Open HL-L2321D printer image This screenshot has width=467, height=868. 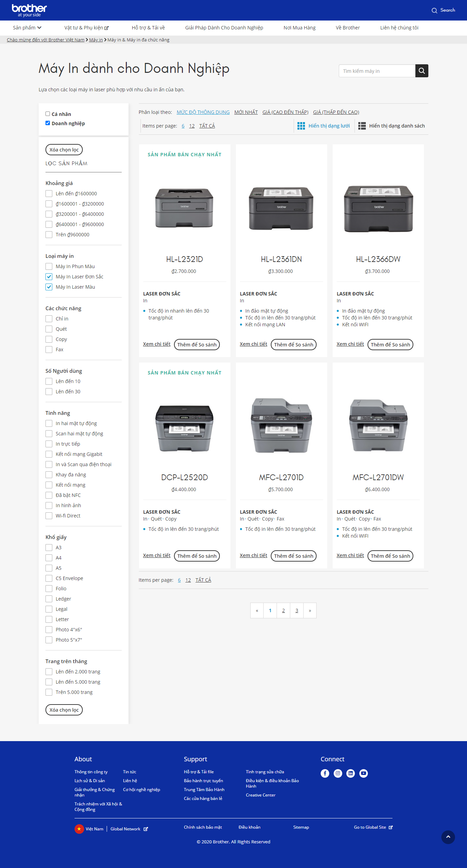pos(184,208)
